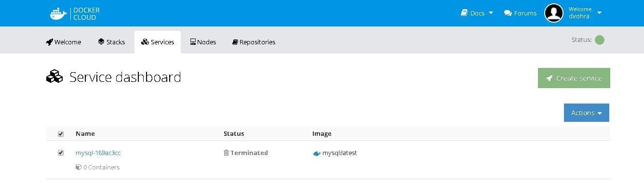Go to the Welcome tab
The height and width of the screenshot is (183, 644).
click(x=64, y=42)
